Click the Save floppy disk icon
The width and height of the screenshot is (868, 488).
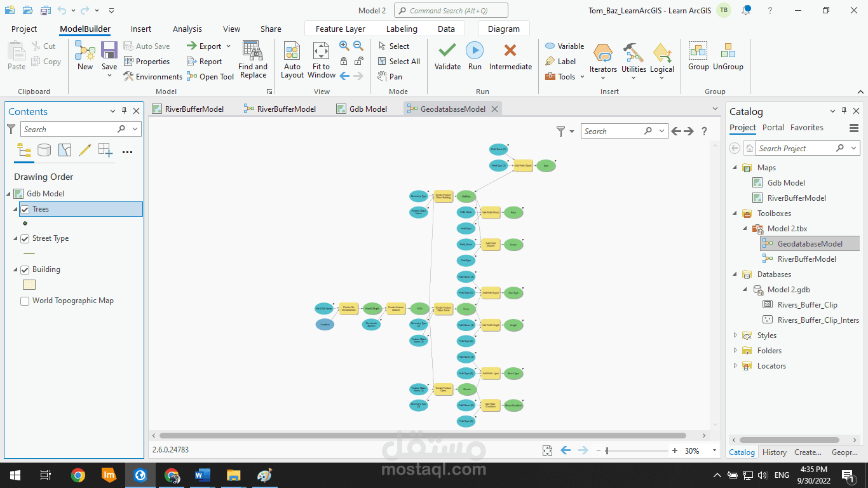(109, 50)
